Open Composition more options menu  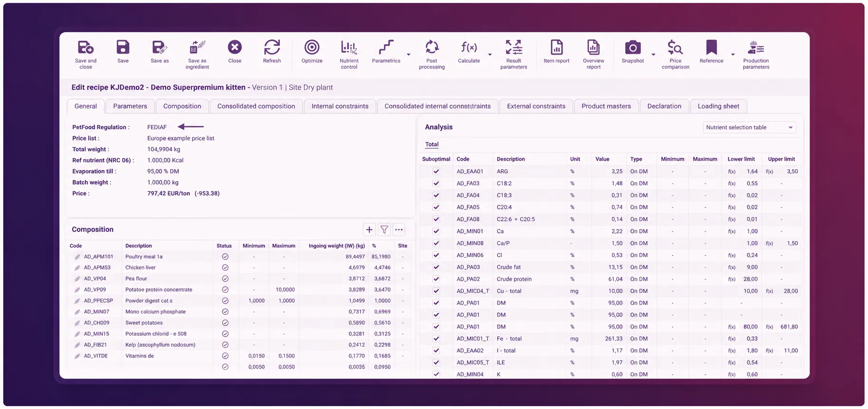(x=399, y=230)
